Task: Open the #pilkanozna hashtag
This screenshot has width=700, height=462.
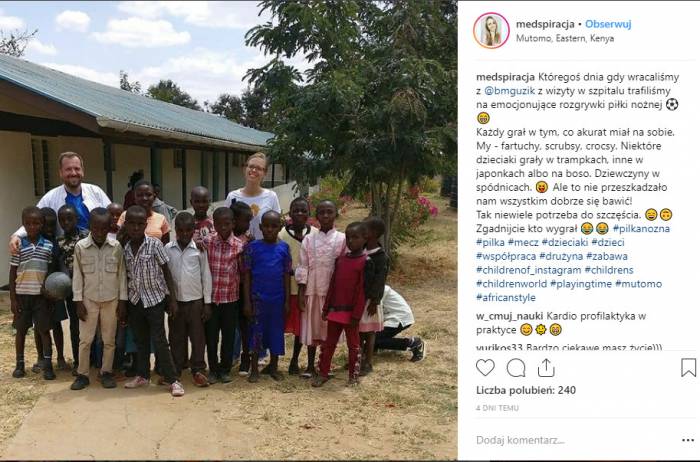Action: [x=641, y=229]
